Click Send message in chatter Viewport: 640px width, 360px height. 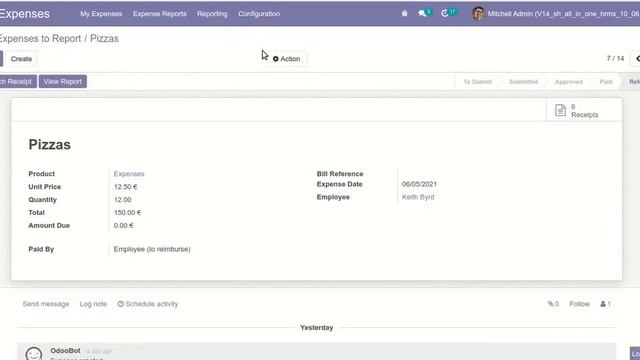tap(46, 304)
